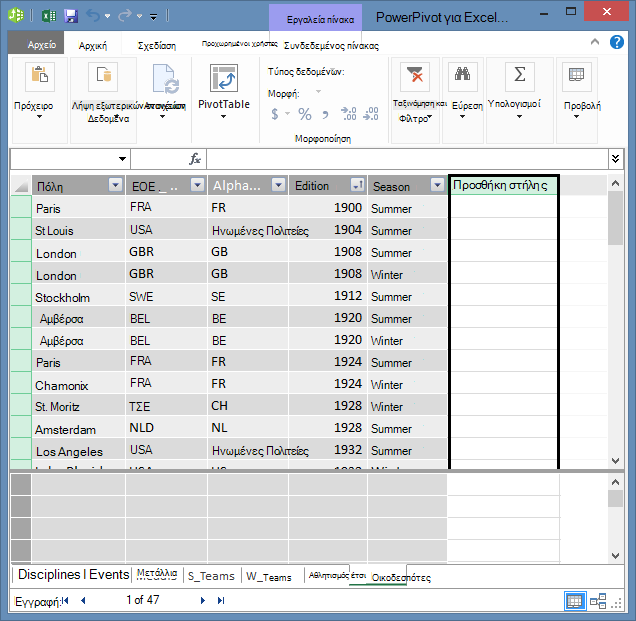Viewport: 636px width, 621px height.
Task: Open the Alpha column filter dropdown
Action: [x=278, y=185]
